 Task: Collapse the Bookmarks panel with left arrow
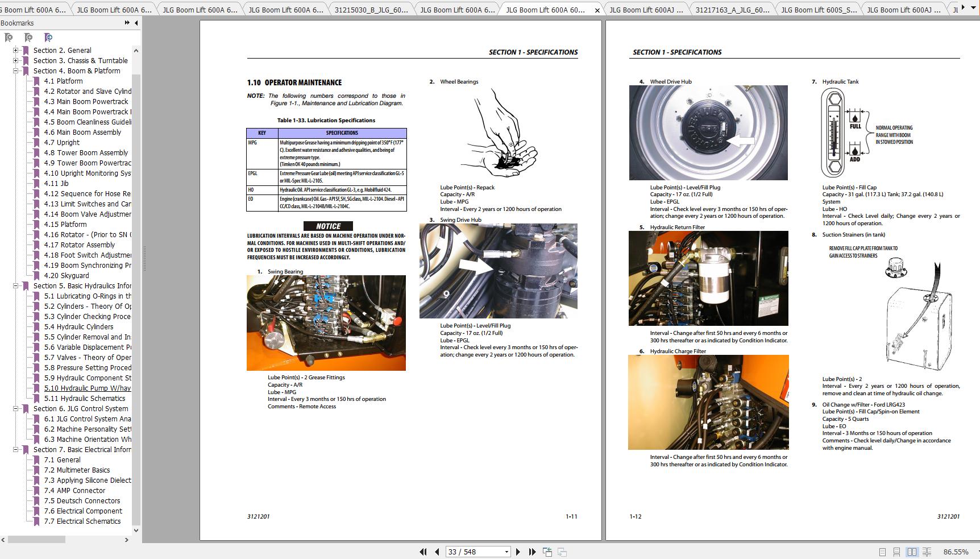coord(136,23)
